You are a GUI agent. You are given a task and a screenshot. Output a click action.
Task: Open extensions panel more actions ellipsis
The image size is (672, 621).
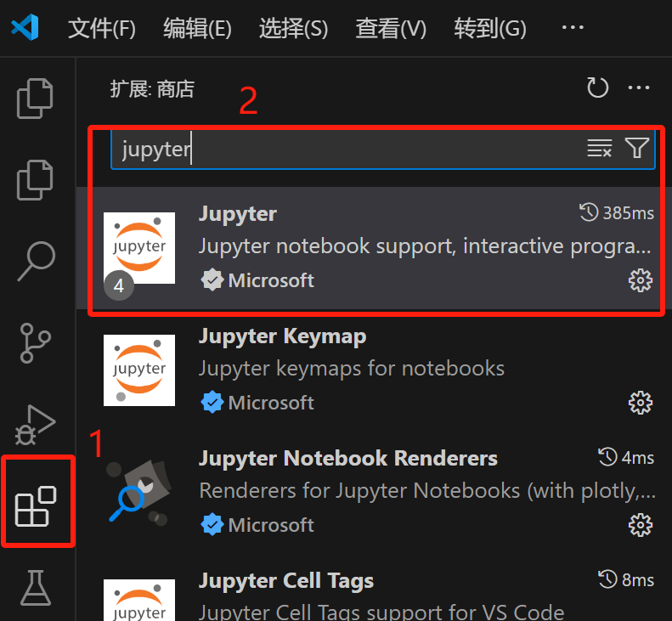point(639,88)
